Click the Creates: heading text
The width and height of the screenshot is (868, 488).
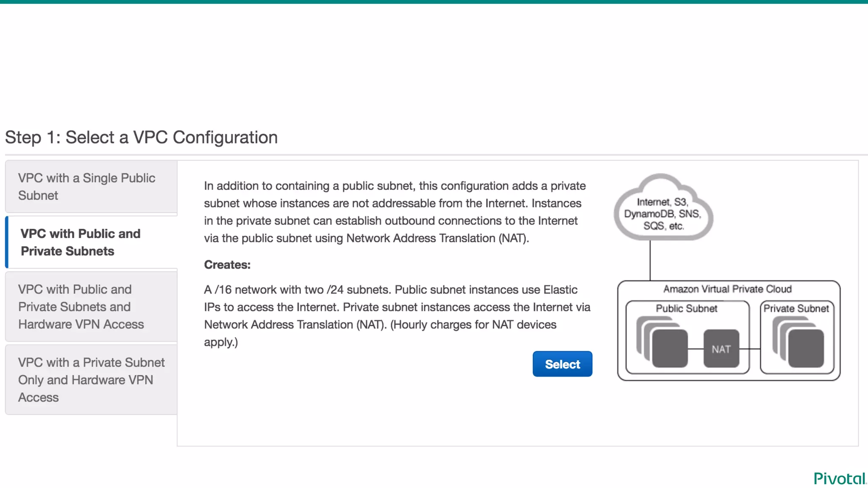[x=227, y=265]
